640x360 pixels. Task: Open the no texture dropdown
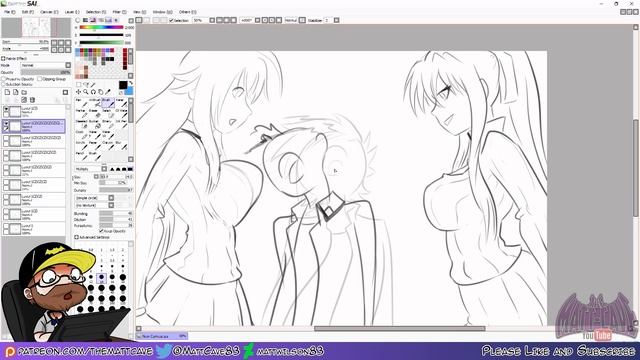coord(94,205)
